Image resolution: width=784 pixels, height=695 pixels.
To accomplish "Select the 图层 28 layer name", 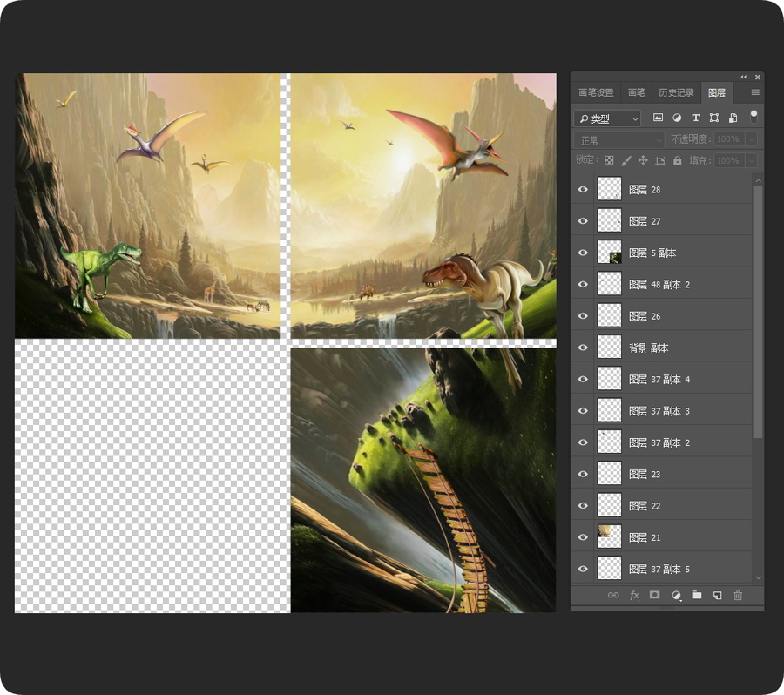I will coord(645,190).
